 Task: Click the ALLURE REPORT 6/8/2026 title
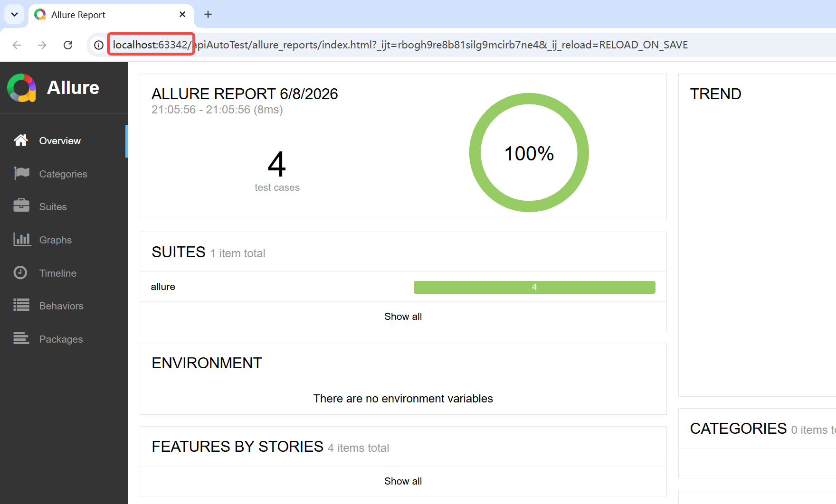point(245,94)
